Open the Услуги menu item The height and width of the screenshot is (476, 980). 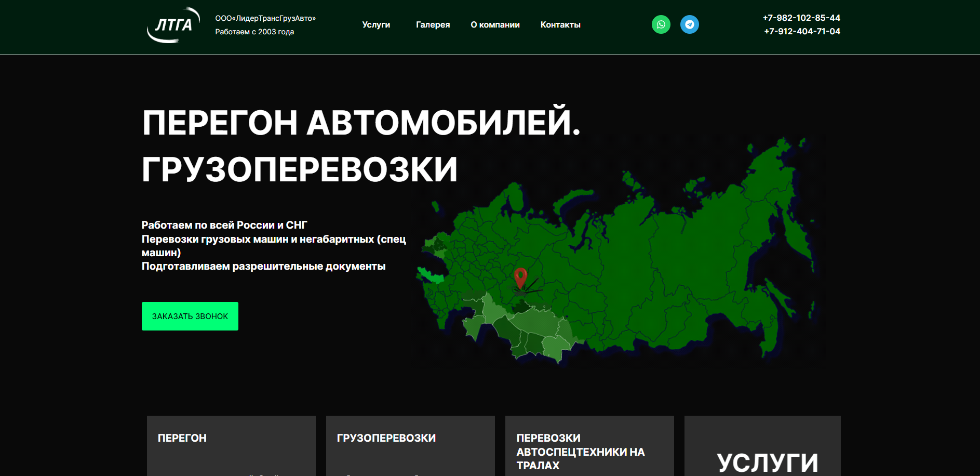point(376,24)
